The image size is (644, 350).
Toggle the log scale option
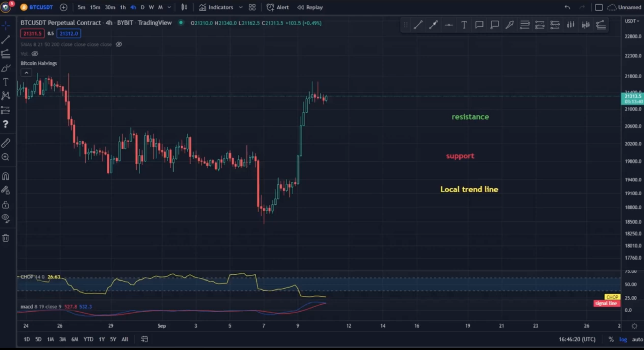point(623,339)
